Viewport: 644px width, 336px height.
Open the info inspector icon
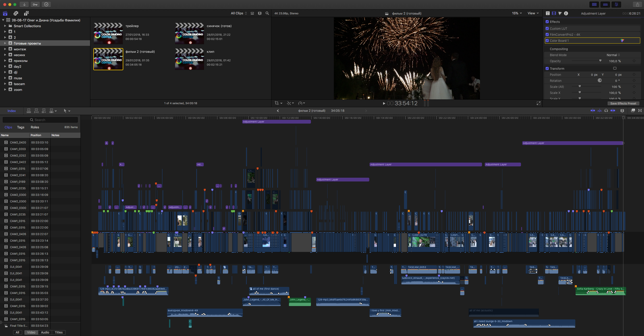click(x=566, y=13)
